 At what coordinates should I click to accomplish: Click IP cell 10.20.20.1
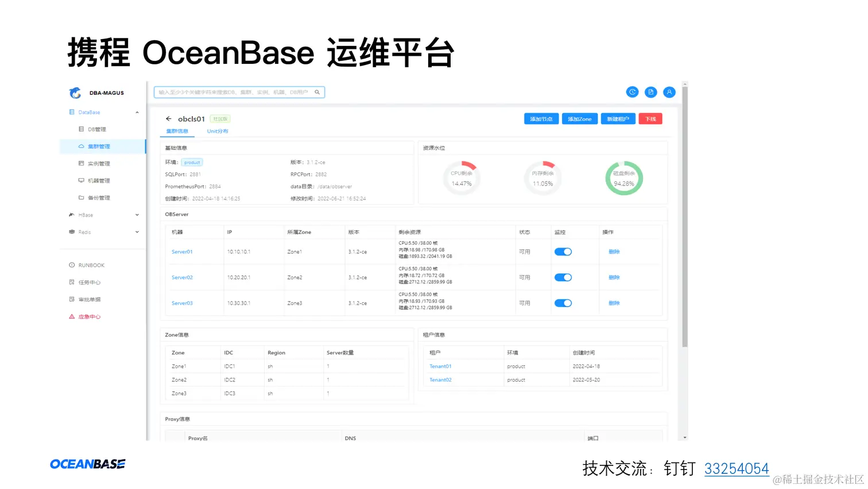(239, 278)
